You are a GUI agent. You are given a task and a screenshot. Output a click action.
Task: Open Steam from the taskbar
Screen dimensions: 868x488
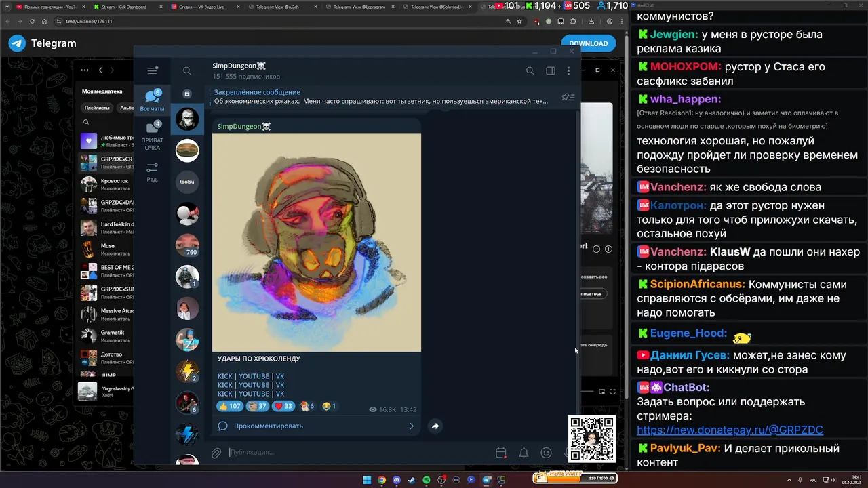click(x=412, y=480)
